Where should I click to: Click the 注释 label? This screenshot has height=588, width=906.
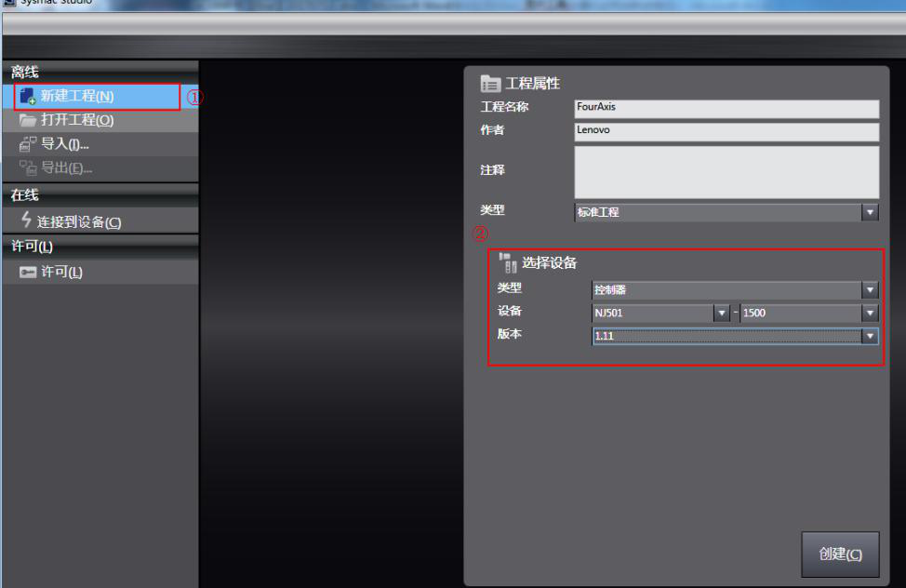click(x=492, y=170)
